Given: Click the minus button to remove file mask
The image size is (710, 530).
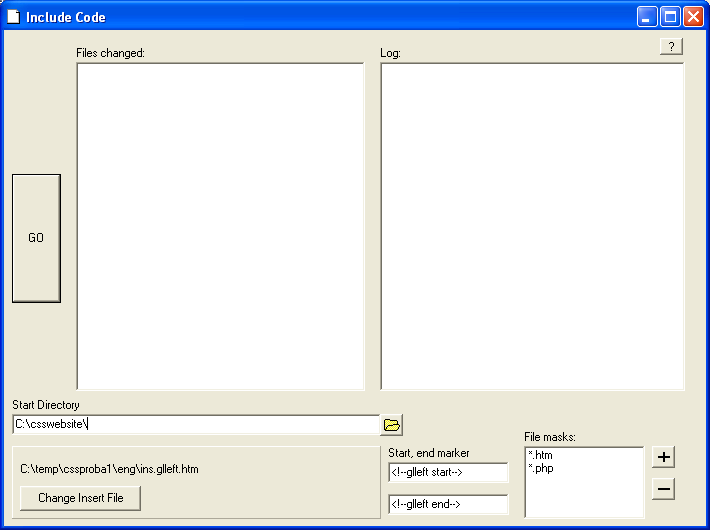Looking at the screenshot, I should click(x=663, y=489).
